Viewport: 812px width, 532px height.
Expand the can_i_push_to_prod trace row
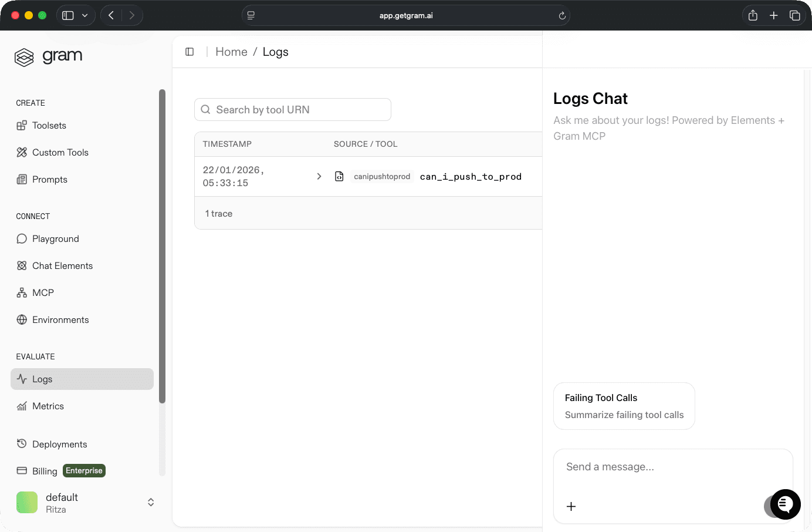click(319, 176)
